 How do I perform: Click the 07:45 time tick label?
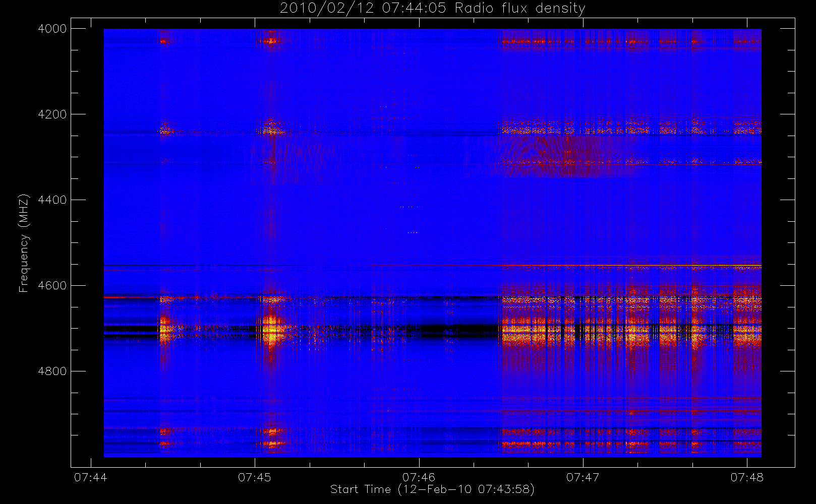click(x=255, y=477)
